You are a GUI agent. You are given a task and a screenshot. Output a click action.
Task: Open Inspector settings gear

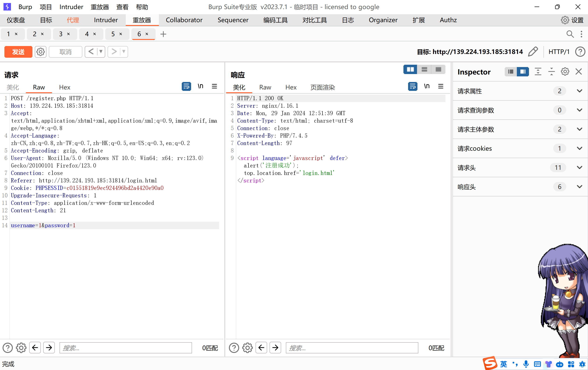point(565,72)
